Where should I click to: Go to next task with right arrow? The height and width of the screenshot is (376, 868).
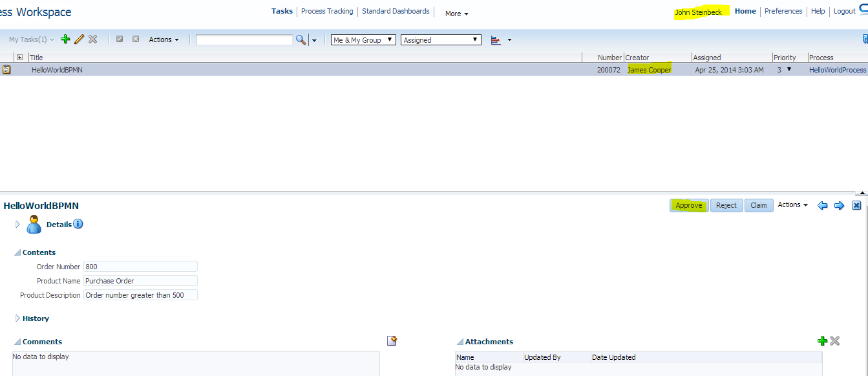(x=840, y=205)
